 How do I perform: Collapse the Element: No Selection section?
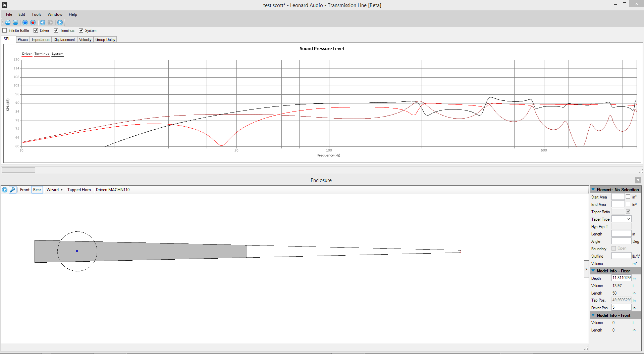coord(593,189)
